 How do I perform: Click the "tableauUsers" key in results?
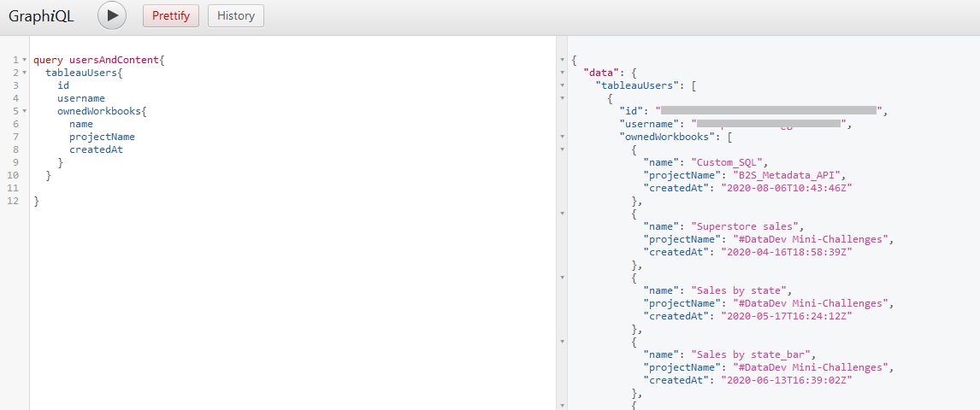click(636, 85)
